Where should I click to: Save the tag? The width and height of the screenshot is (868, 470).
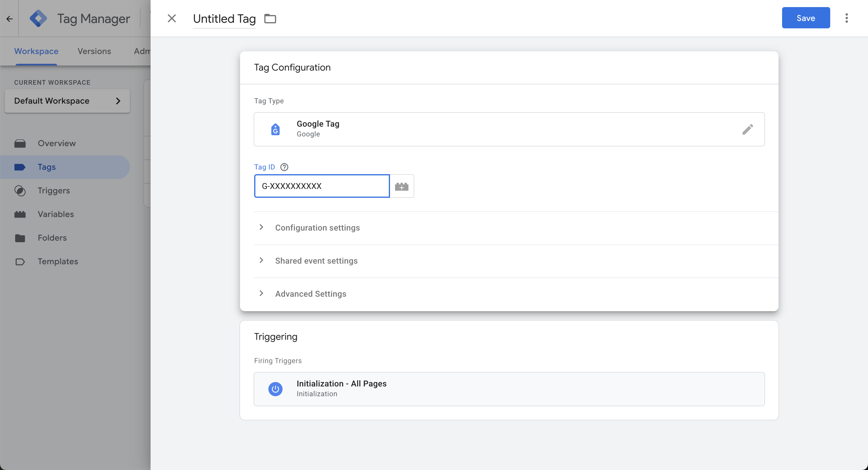(806, 18)
